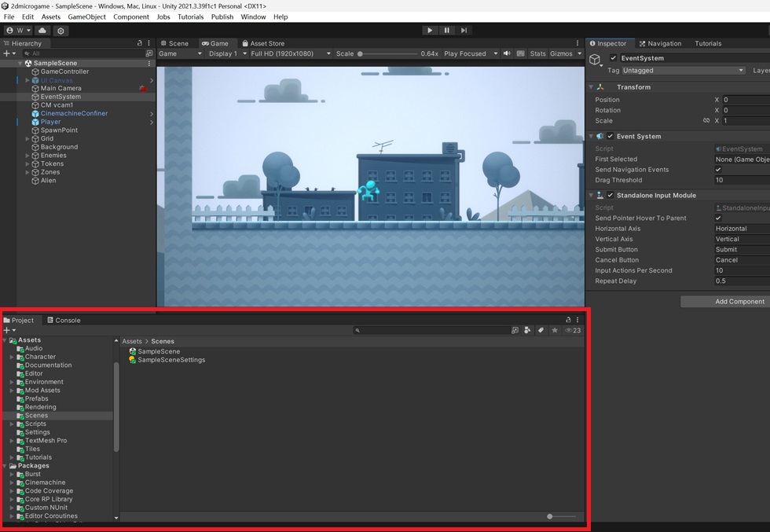Switch to the Console tab
The width and height of the screenshot is (770, 532).
(x=64, y=320)
